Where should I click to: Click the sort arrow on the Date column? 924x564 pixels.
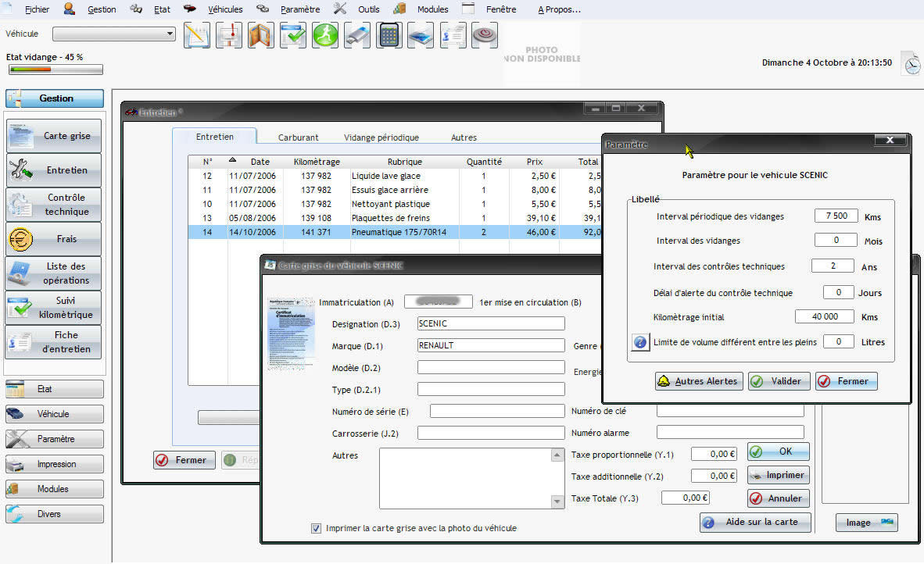[232, 160]
